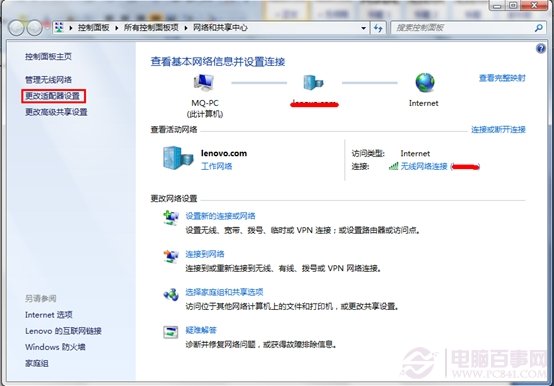Open Windows 防火墙 in the sidebar
554x386 pixels.
click(55, 347)
